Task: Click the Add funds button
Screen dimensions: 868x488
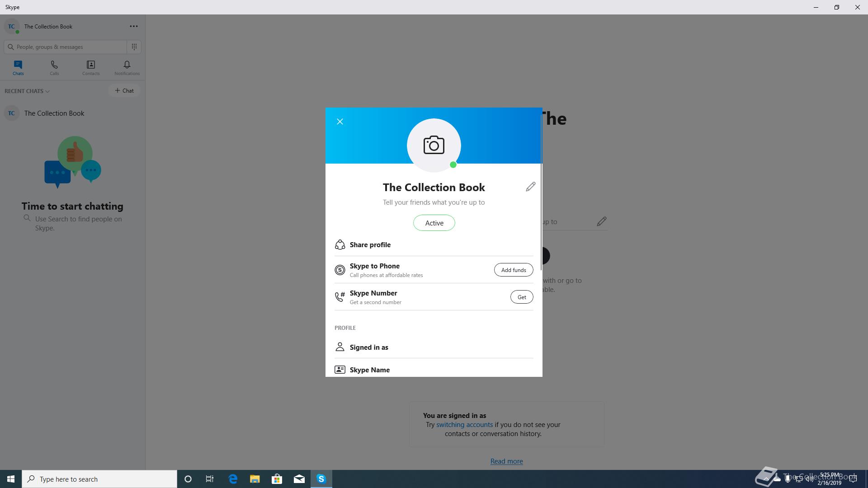Action: click(x=514, y=270)
